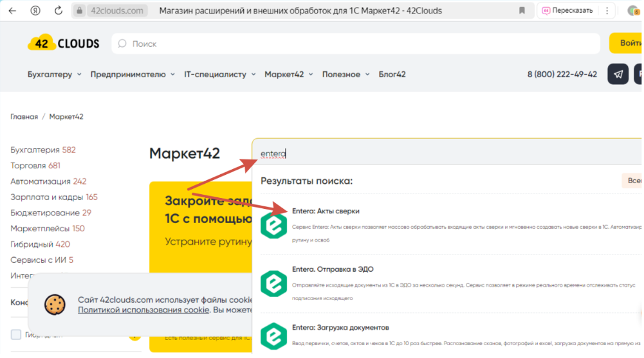
Task: Open the Маркетплейсы 150 category
Action: (x=48, y=228)
